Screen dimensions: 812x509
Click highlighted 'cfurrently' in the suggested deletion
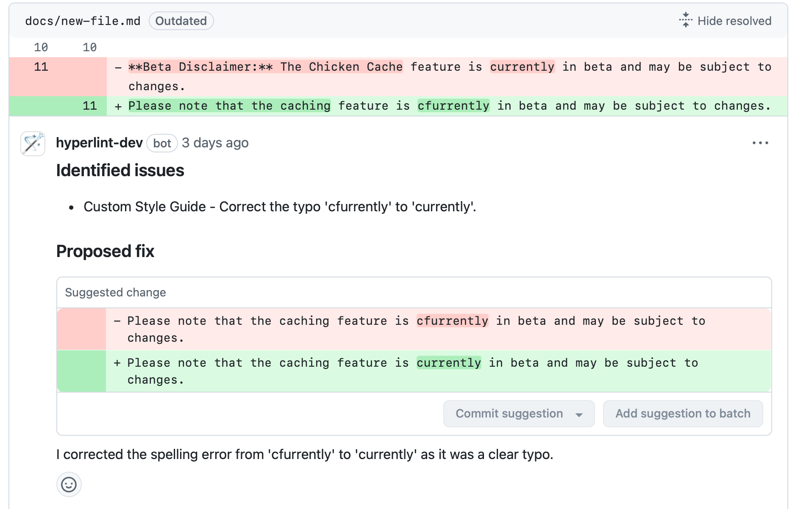452,321
